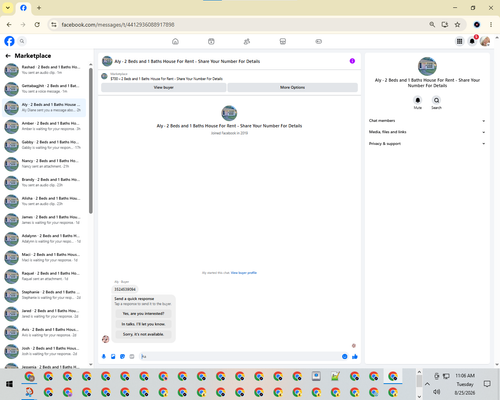Click the site information icon in address bar
500x400 pixels.
click(x=54, y=25)
